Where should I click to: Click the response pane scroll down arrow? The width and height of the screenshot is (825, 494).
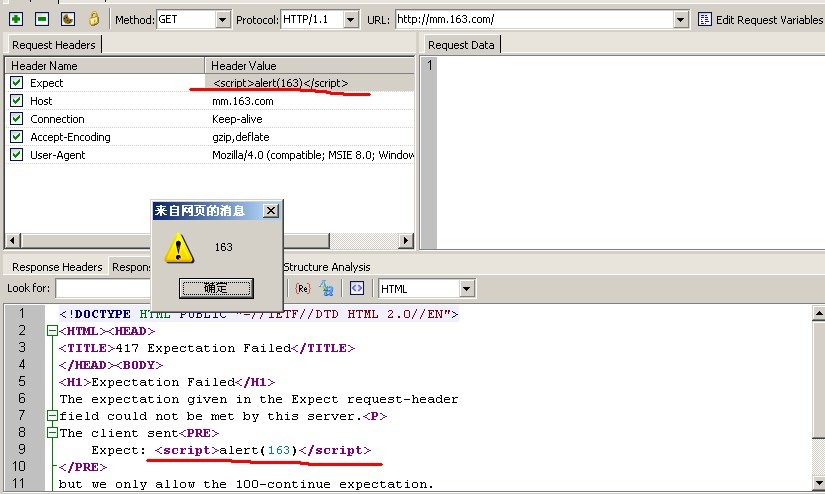click(x=818, y=483)
